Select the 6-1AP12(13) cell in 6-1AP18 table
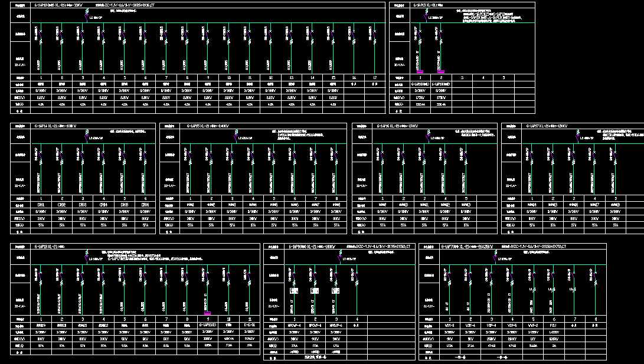Screen dimensions: 644x364 (208, 326)
